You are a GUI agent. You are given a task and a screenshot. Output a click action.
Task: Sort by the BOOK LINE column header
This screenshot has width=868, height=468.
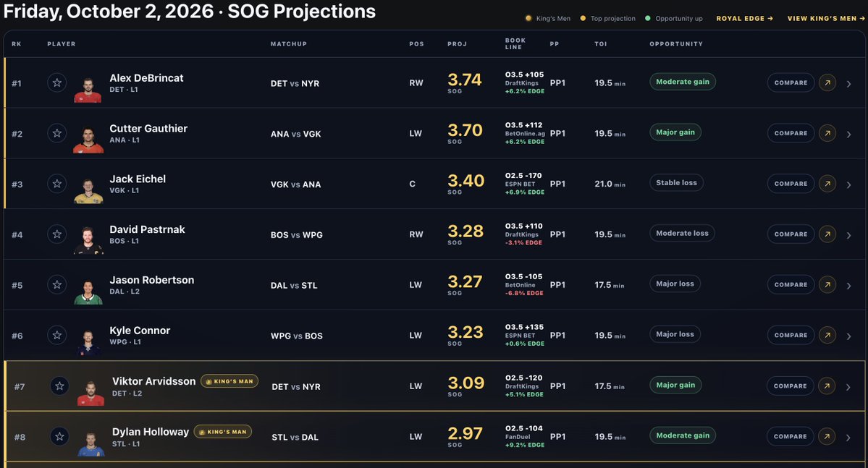(515, 43)
